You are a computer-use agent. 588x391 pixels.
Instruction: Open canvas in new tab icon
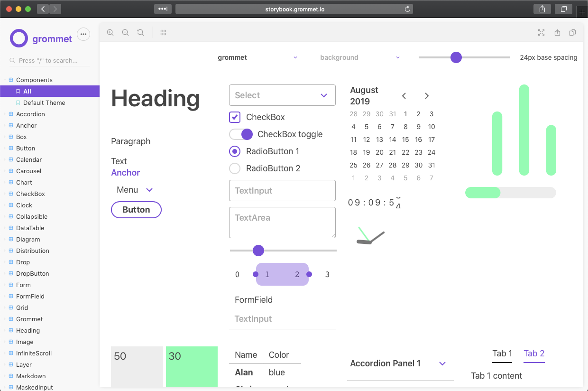[x=557, y=33]
